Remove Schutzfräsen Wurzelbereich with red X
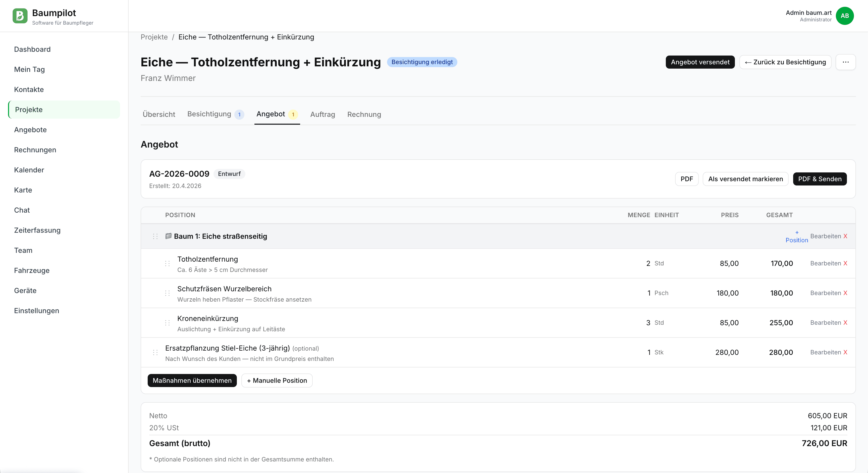The height and width of the screenshot is (473, 868). tap(845, 293)
